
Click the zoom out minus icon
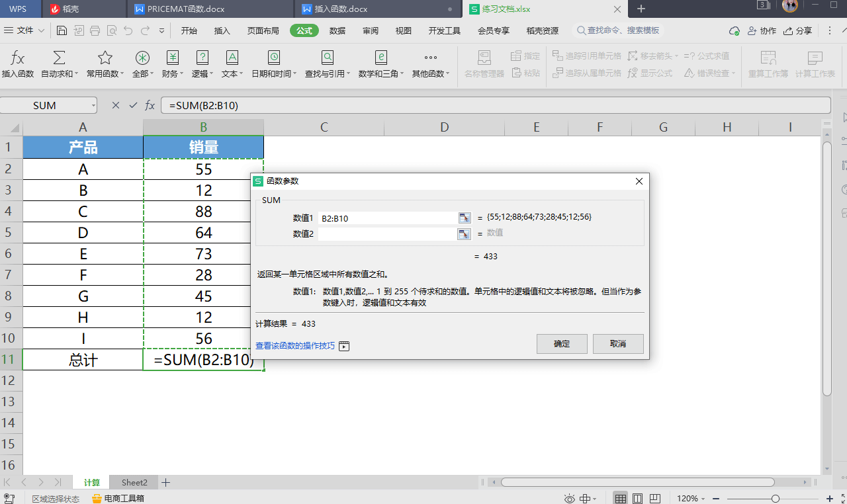(717, 499)
